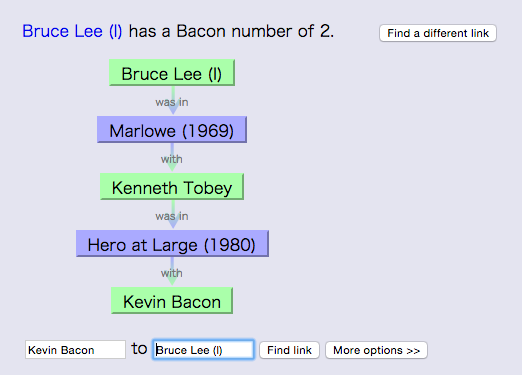Image resolution: width=522 pixels, height=375 pixels.
Task: Click arrowhead pointing into Kevin Bacon box
Action: click(x=172, y=281)
